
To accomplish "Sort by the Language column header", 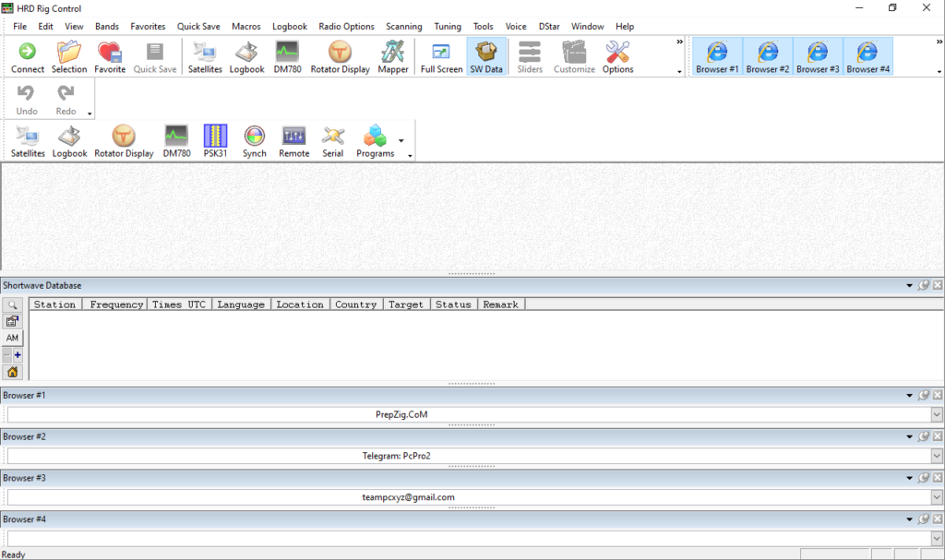I will pyautogui.click(x=241, y=304).
